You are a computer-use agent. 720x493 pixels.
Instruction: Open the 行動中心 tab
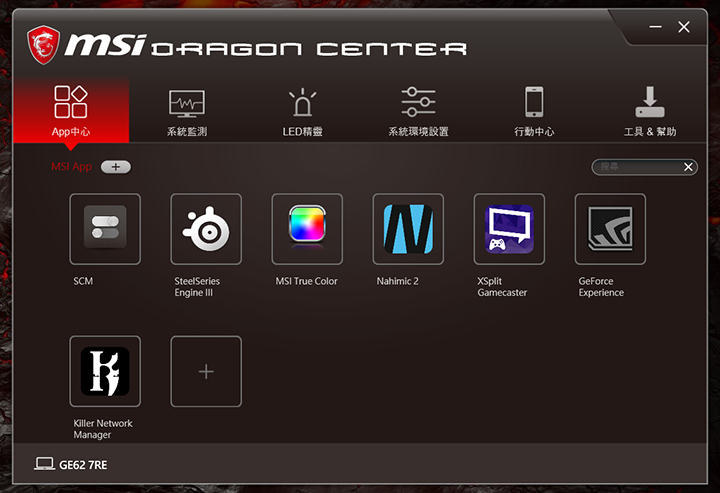pyautogui.click(x=534, y=112)
